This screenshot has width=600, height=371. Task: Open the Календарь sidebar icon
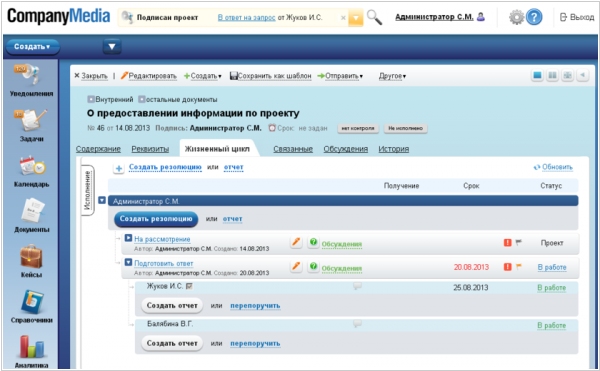pyautogui.click(x=32, y=166)
